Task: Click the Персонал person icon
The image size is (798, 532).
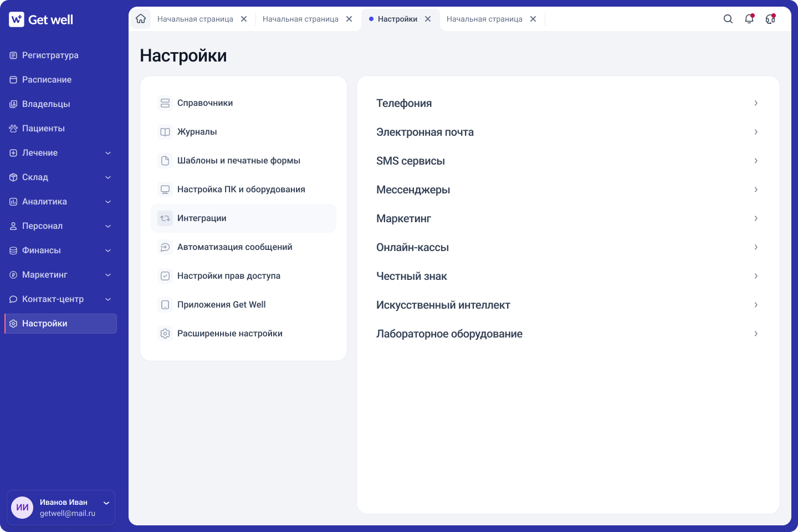Action: coord(13,226)
